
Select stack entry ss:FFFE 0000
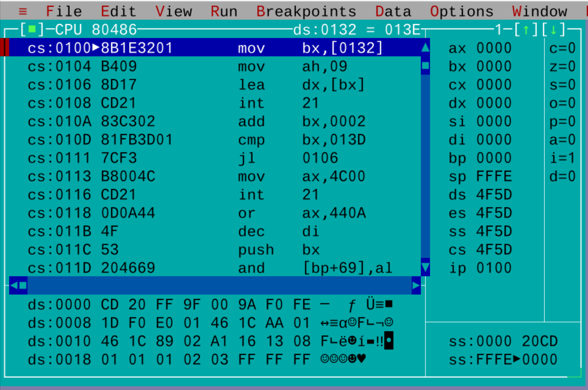(x=503, y=359)
